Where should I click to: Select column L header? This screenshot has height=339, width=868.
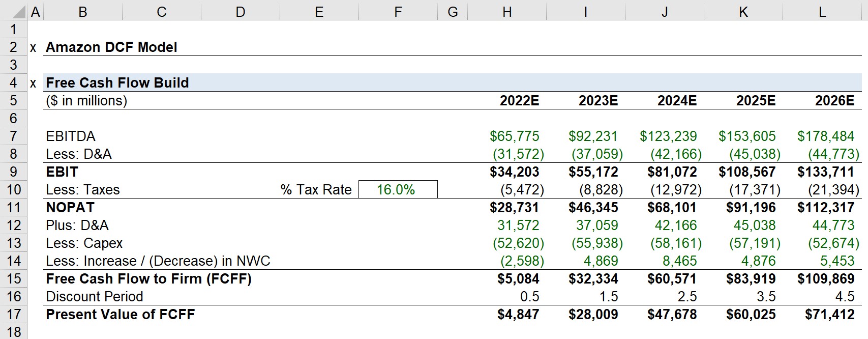822,12
